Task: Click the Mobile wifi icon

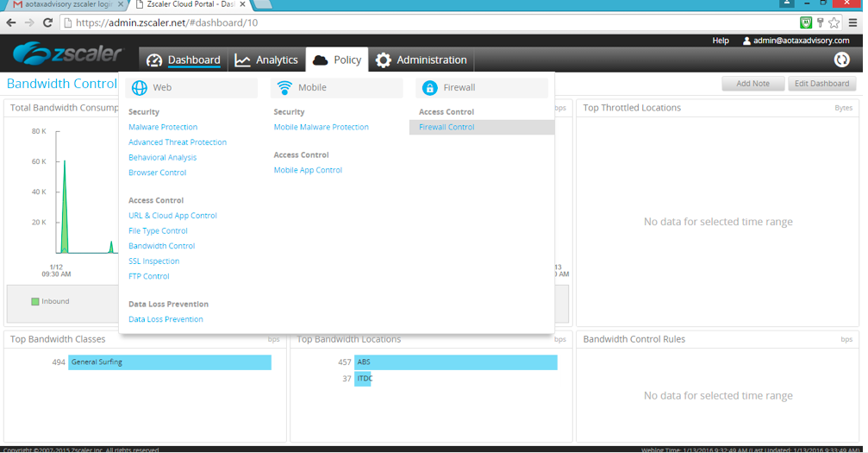Action: pyautogui.click(x=284, y=88)
